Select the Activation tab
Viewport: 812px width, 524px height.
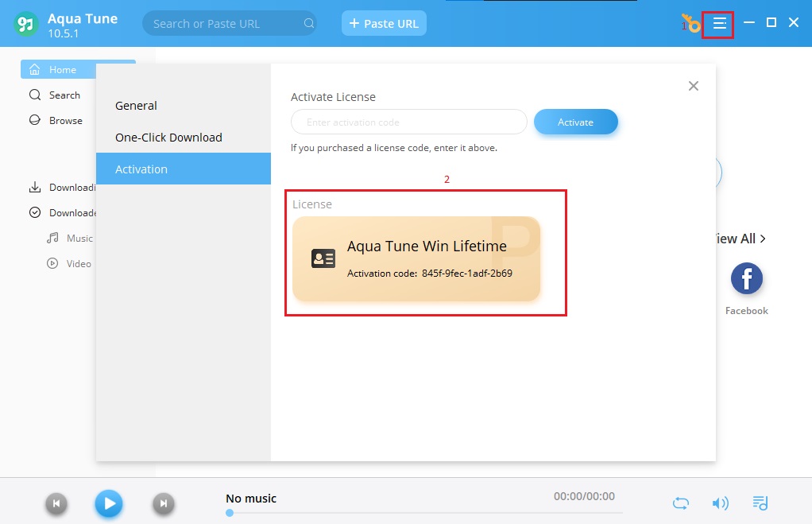point(184,169)
